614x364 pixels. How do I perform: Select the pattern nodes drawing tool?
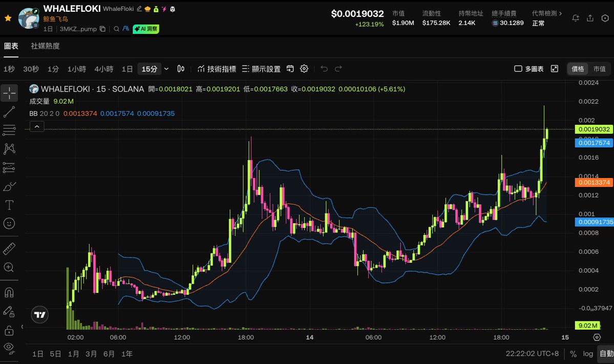[x=9, y=149]
